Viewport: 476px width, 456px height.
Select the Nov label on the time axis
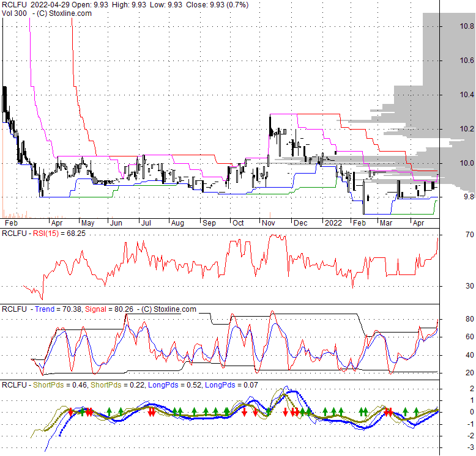268,223
